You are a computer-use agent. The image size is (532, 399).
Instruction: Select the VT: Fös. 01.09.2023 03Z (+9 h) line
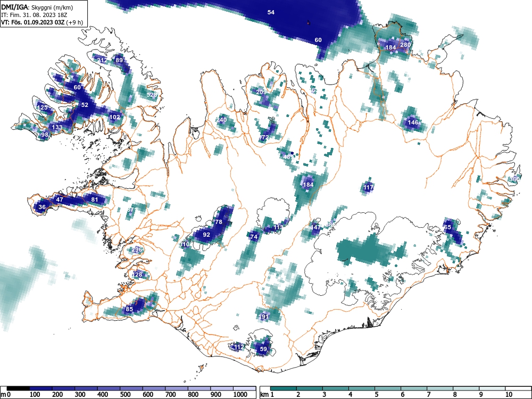tap(42, 22)
